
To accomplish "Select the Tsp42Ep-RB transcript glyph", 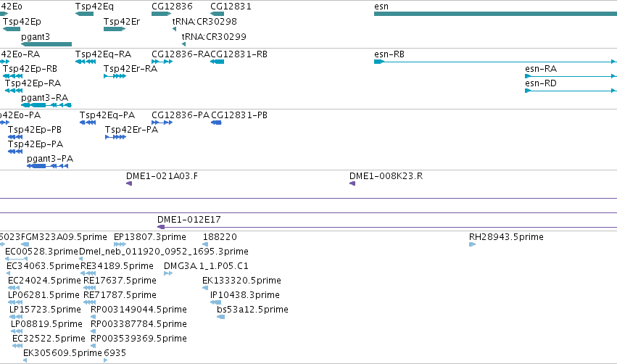I will click(12, 76).
